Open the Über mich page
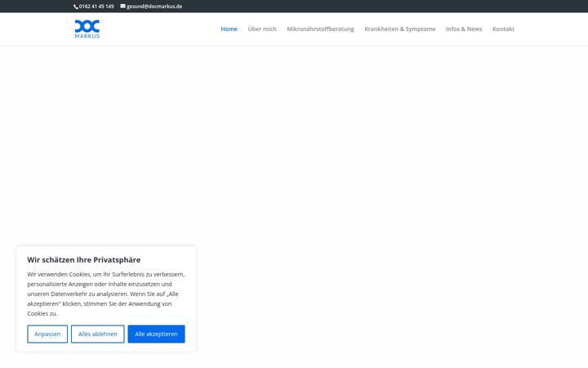Image resolution: width=588 pixels, height=368 pixels. [x=262, y=29]
